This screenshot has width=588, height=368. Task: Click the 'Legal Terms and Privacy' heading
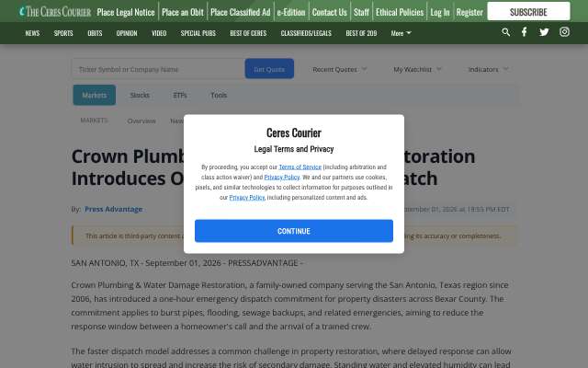pyautogui.click(x=294, y=149)
